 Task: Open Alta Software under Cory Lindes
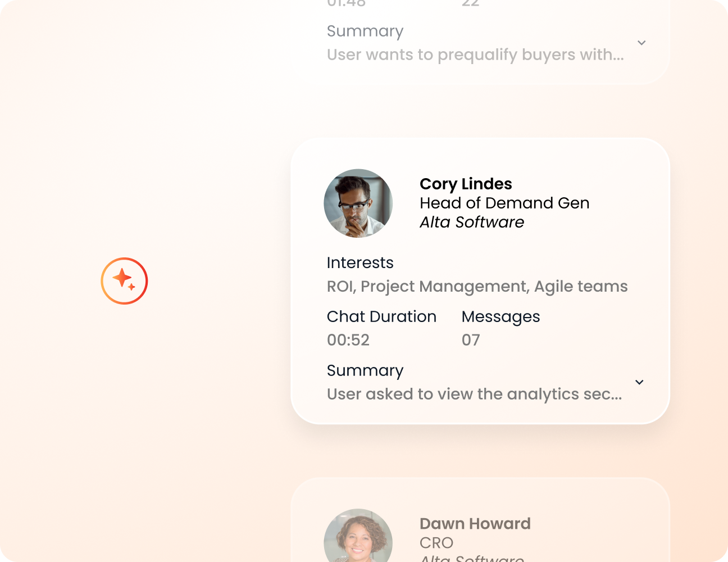click(x=471, y=222)
